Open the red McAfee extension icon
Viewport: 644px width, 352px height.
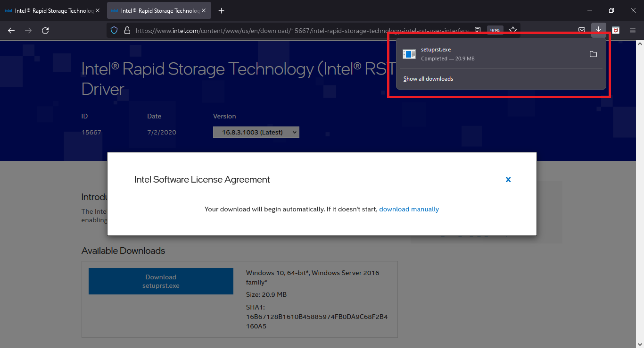coord(615,30)
